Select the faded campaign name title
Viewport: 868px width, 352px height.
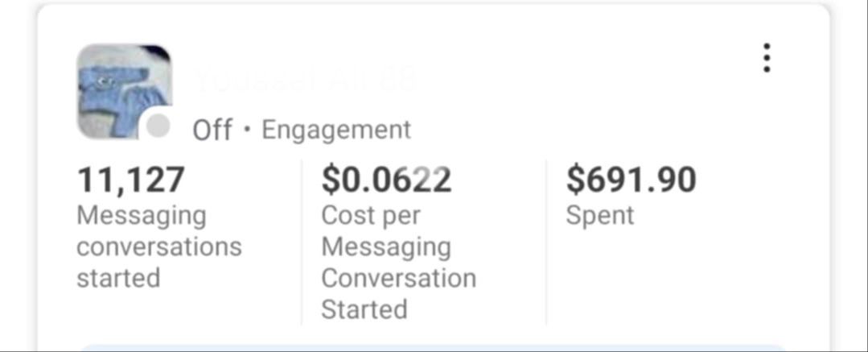click(x=306, y=81)
